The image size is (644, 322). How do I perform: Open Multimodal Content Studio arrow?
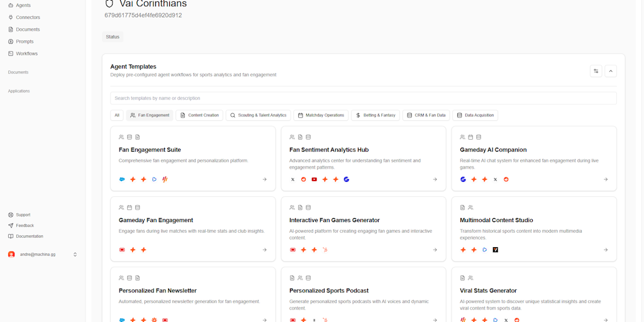point(606,250)
